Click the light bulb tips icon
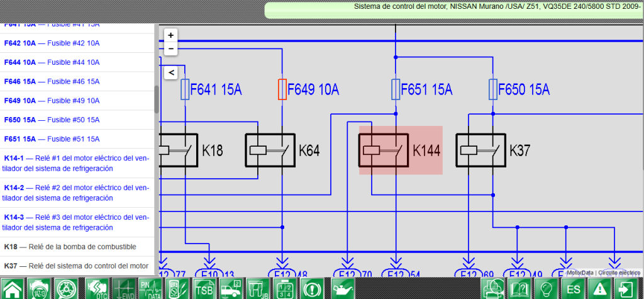Image resolution: width=644 pixels, height=299 pixels. pyautogui.click(x=547, y=289)
